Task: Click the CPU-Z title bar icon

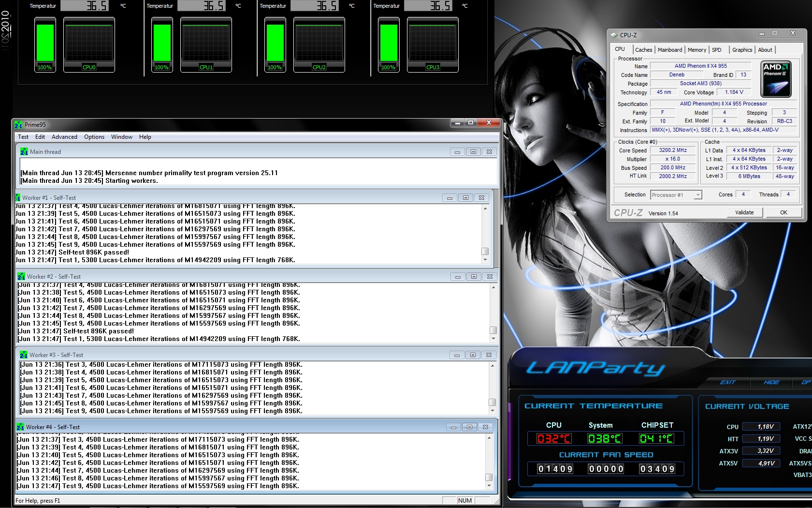Action: (x=614, y=35)
